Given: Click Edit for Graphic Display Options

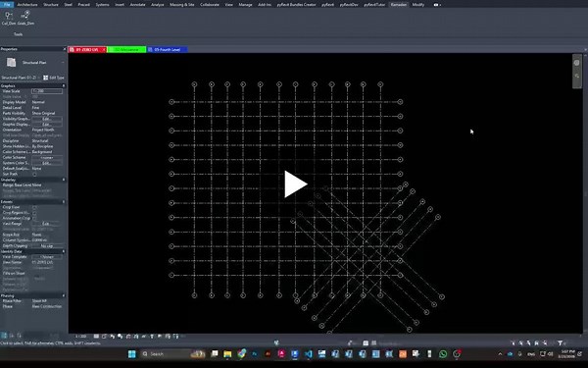Looking at the screenshot, I should coord(47,125).
